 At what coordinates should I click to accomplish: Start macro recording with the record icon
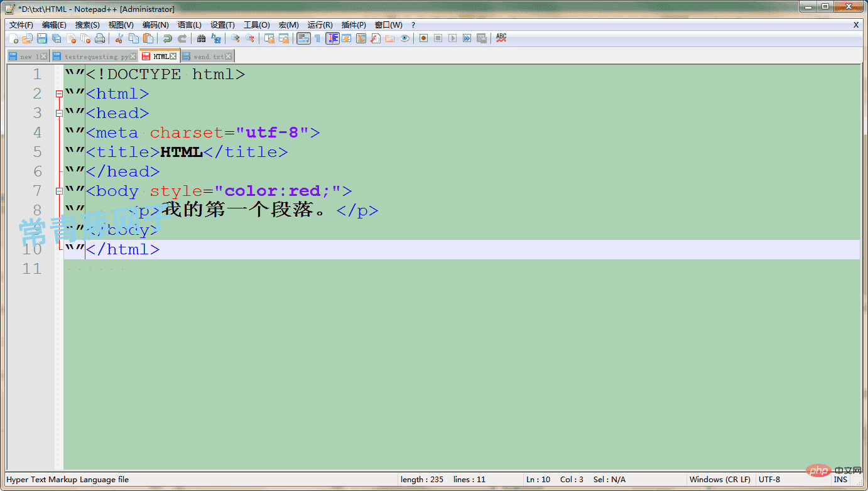tap(423, 38)
